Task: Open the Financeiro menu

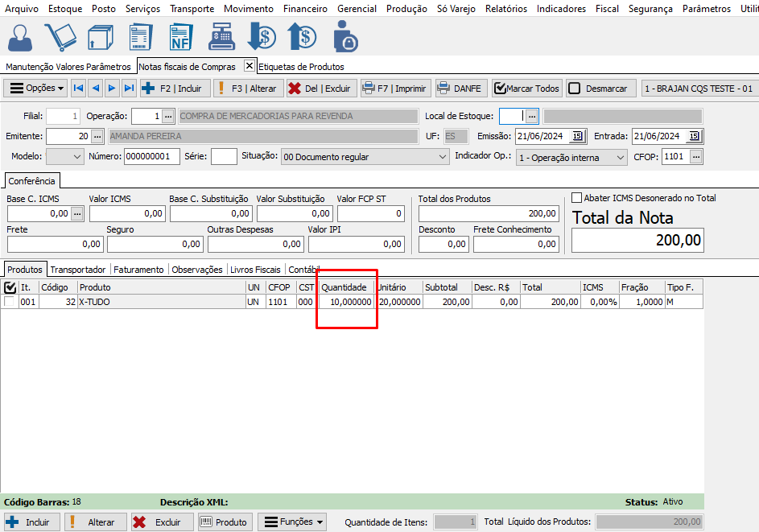Action: tap(305, 9)
